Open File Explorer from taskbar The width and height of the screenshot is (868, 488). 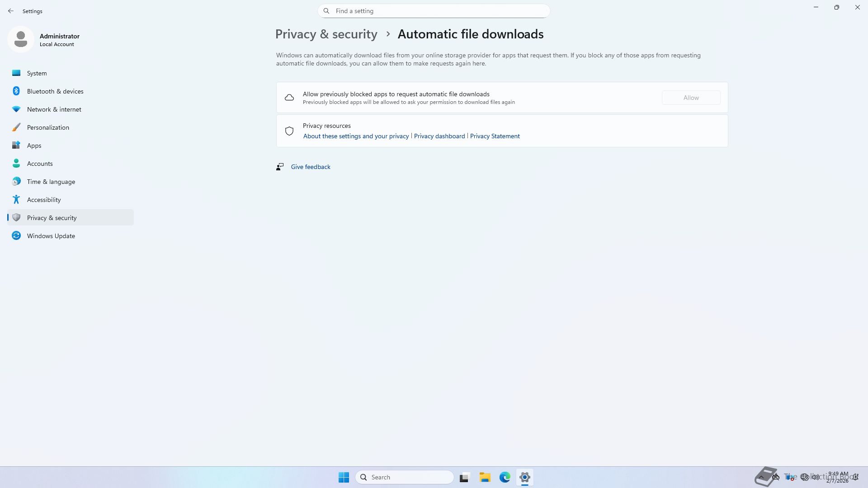click(x=485, y=477)
